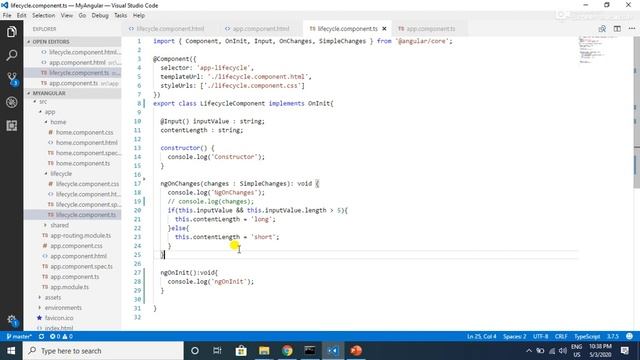Open the Go menu
Image resolution: width=640 pixels, height=360 pixels.
(82, 15)
